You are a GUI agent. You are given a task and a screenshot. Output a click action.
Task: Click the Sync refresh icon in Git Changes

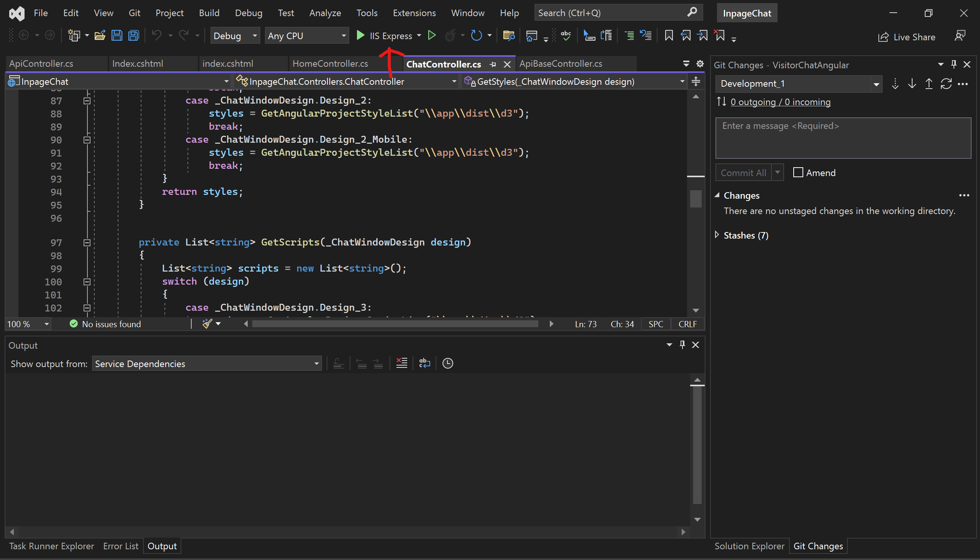click(946, 84)
